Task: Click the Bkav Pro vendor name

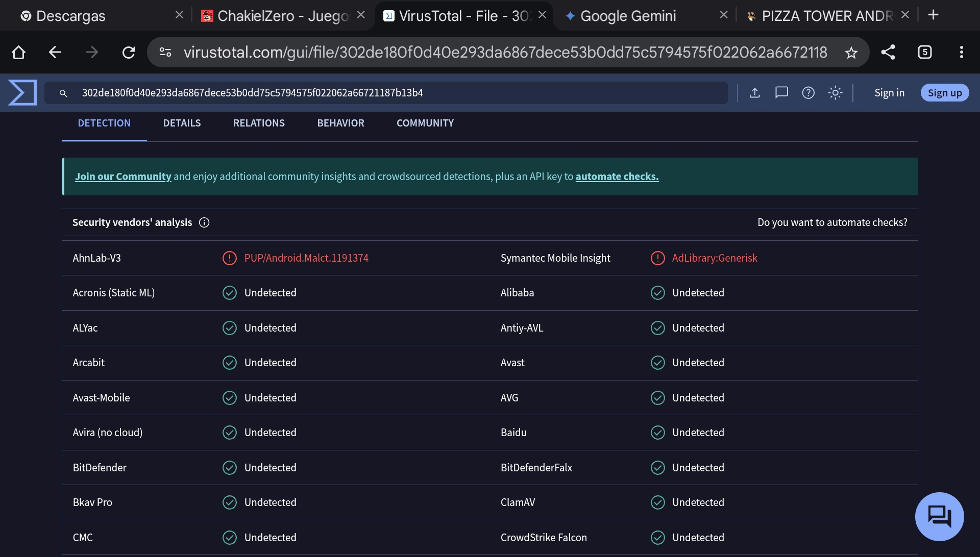Action: pos(92,502)
